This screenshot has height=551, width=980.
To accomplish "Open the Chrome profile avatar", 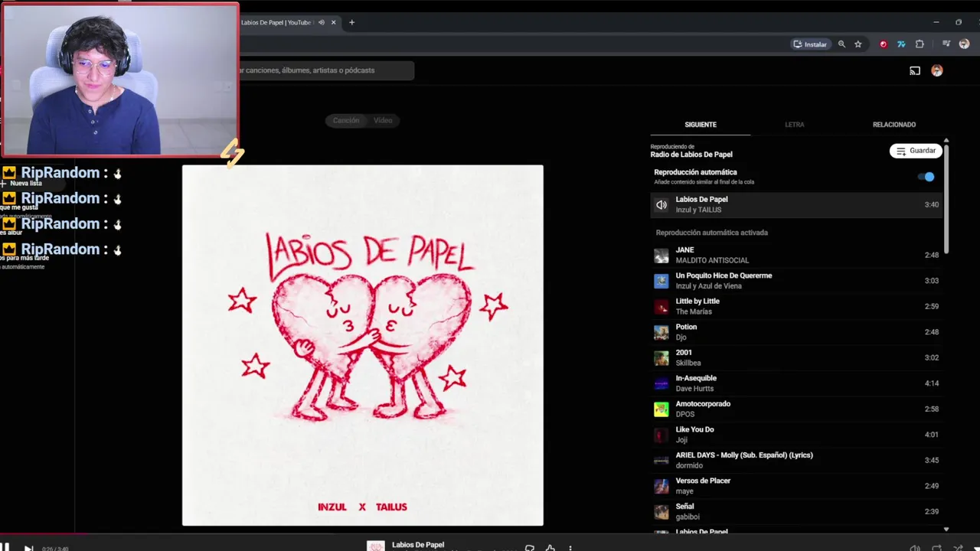I will pos(964,44).
